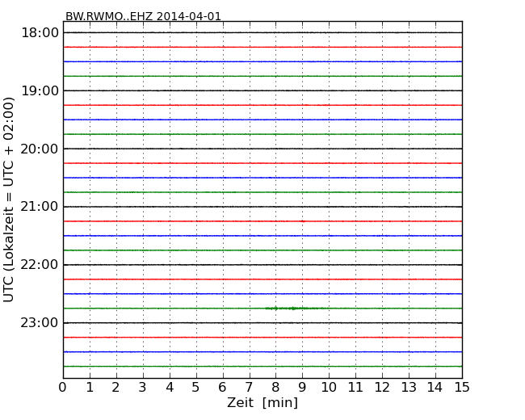The height and width of the screenshot is (420, 525).
Task: Click the x-axis label 'Zeit [min]'
Action: [x=262, y=402]
